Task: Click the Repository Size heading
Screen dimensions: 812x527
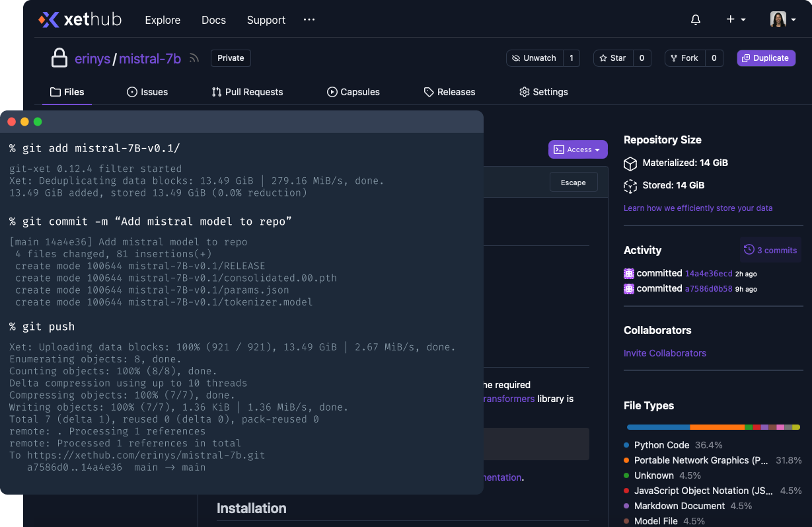Action: tap(663, 140)
